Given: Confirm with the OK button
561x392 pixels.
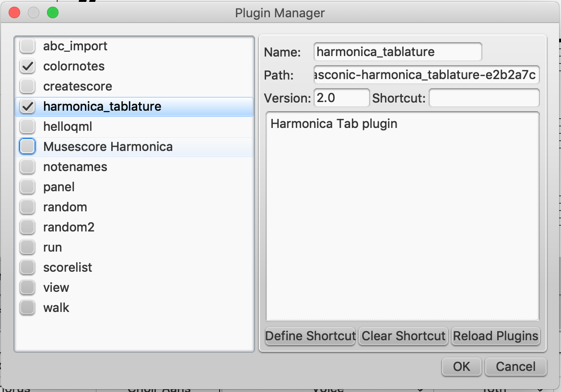Looking at the screenshot, I should point(462,367).
